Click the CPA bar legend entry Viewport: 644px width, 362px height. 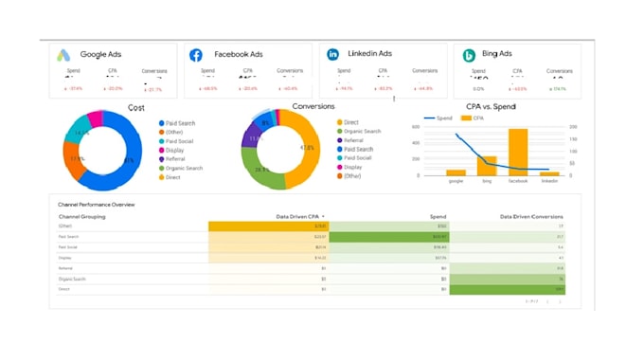pyautogui.click(x=473, y=118)
